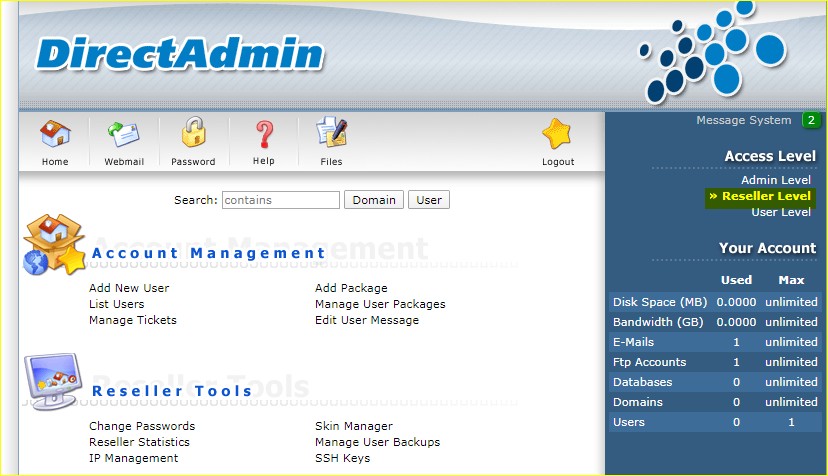Open the Files toolbar icon

pos(331,134)
